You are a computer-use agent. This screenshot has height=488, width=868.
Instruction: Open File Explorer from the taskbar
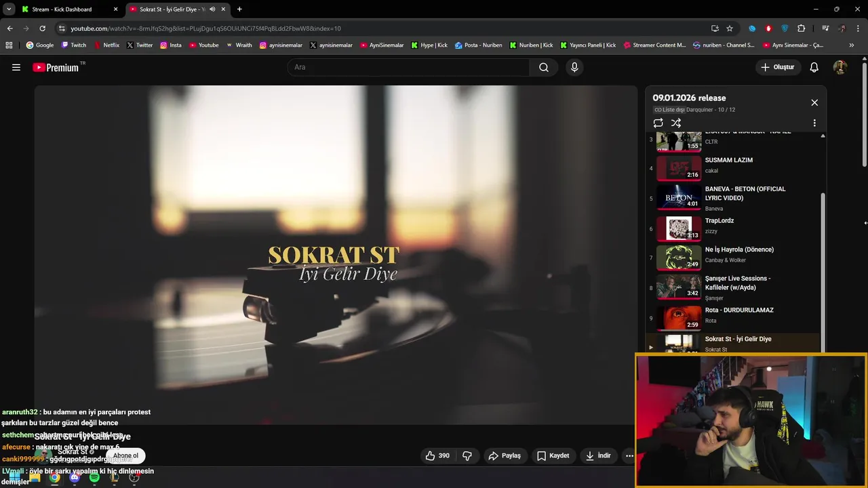(35, 477)
